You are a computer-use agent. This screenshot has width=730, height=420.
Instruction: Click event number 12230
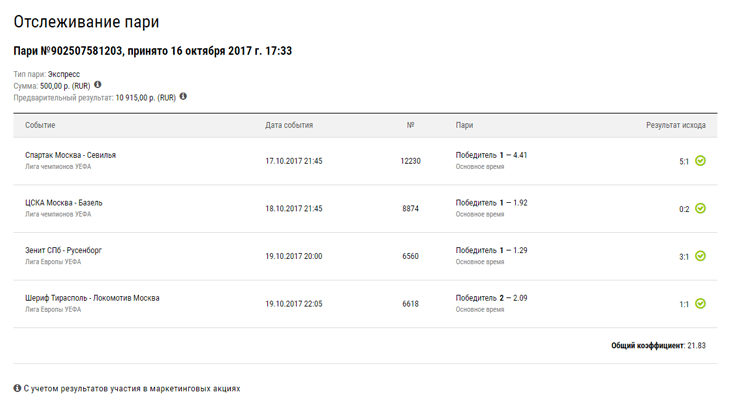pyautogui.click(x=411, y=161)
